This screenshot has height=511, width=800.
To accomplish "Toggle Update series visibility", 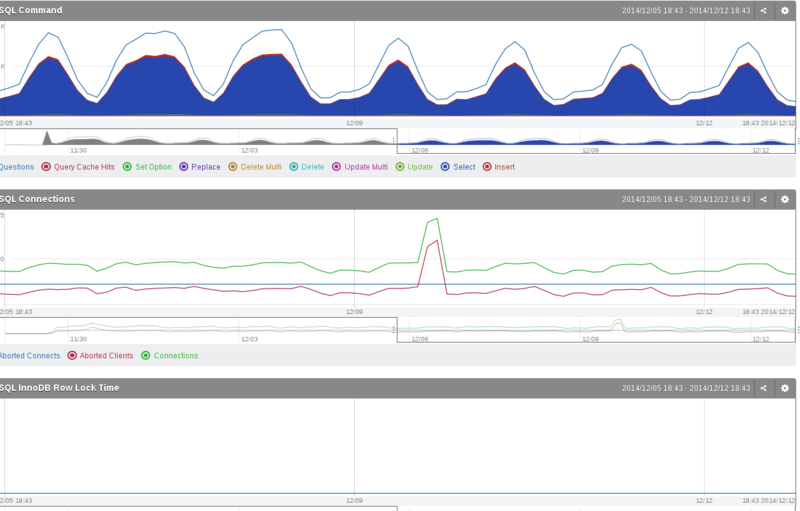I will tap(414, 167).
